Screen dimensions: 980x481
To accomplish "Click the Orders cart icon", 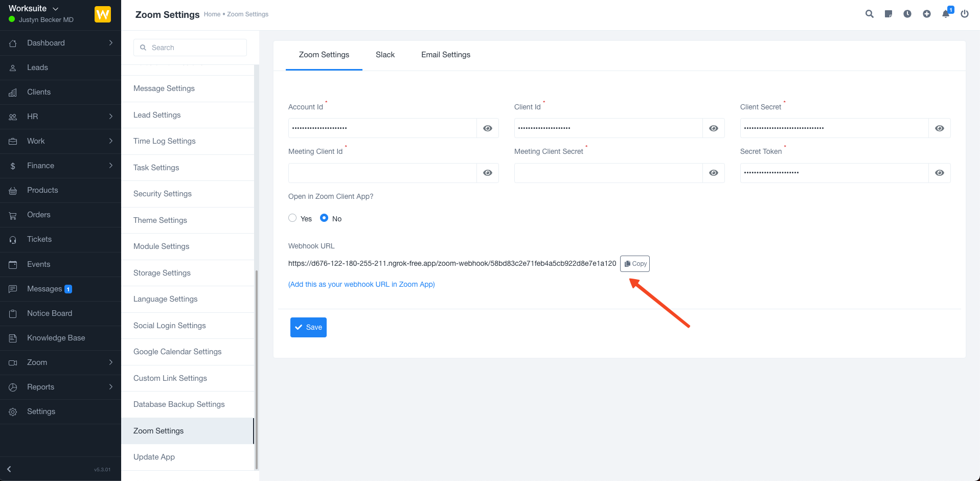I will coord(13,215).
